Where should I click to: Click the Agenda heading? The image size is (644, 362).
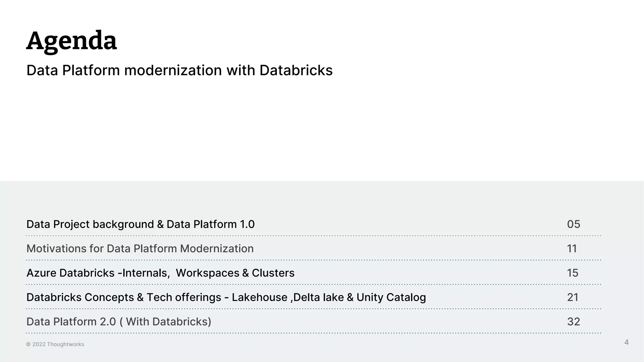click(x=72, y=41)
